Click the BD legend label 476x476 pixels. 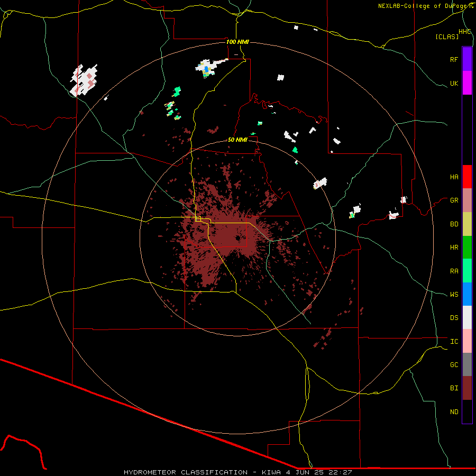454,224
